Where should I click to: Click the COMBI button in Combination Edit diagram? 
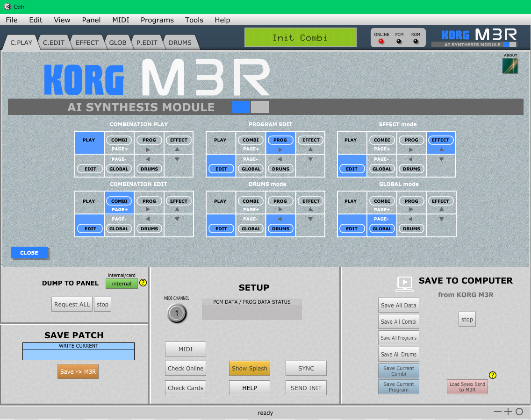click(119, 201)
